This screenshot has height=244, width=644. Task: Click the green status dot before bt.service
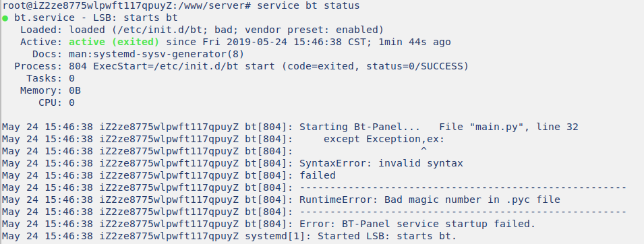(5, 18)
